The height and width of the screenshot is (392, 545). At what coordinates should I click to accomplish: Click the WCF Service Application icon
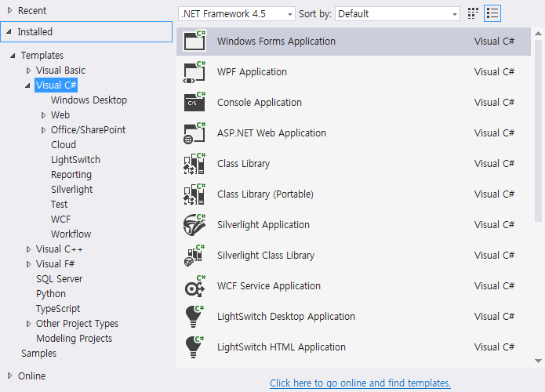[194, 286]
